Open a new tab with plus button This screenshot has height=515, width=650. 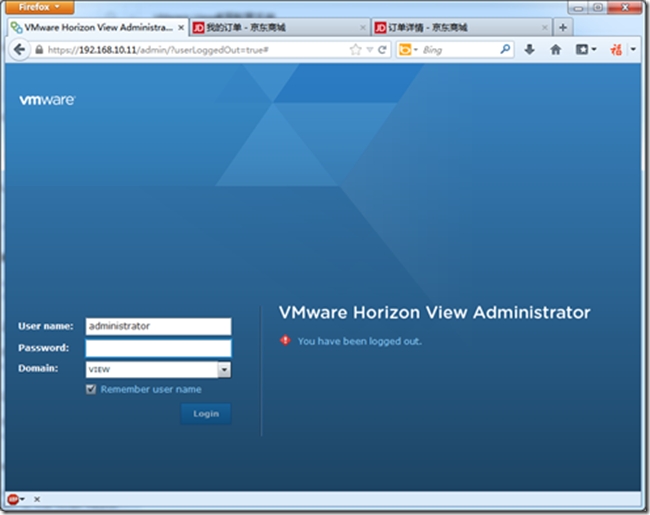click(563, 27)
